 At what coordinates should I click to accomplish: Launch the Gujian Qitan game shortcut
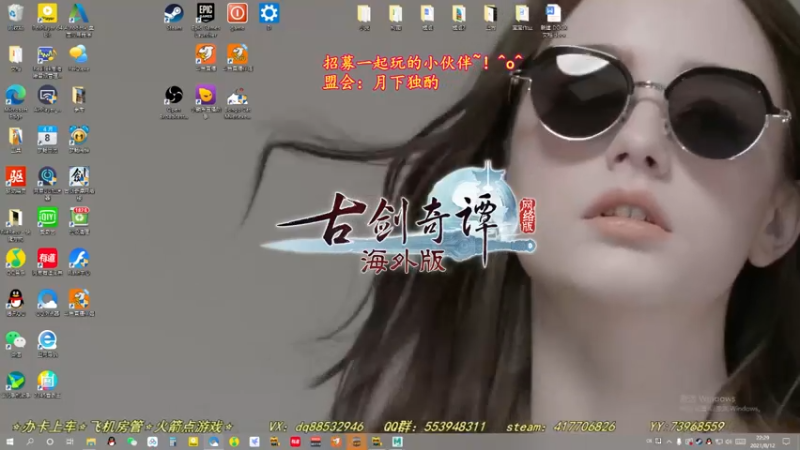79,178
